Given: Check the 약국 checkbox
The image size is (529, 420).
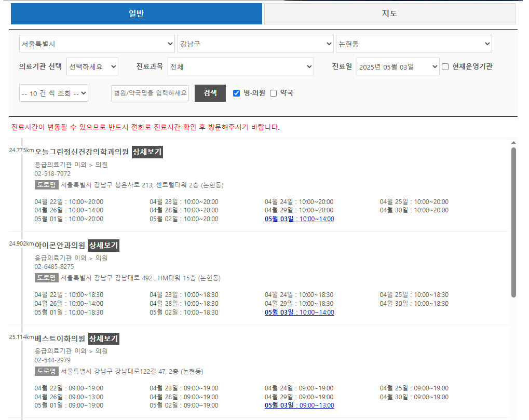Looking at the screenshot, I should [x=273, y=93].
